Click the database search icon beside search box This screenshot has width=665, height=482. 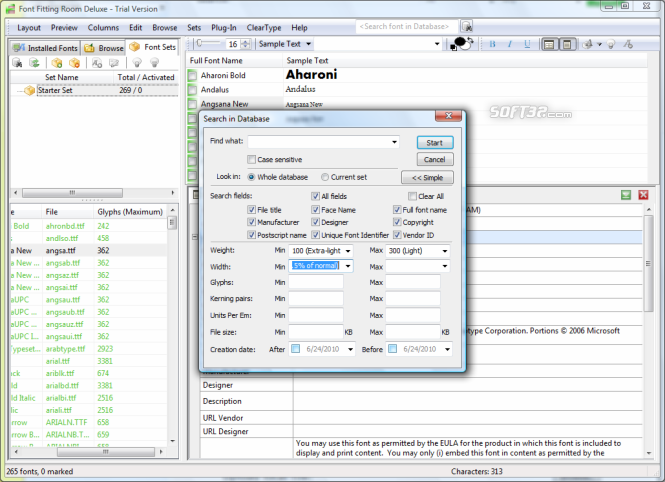click(x=467, y=27)
